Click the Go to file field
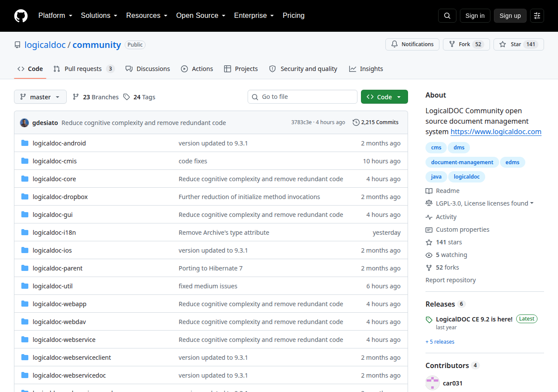Viewport: 558px width, 392px height. click(x=303, y=97)
